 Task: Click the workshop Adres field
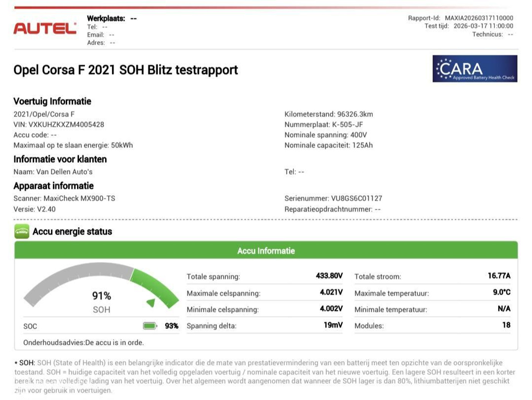point(101,43)
